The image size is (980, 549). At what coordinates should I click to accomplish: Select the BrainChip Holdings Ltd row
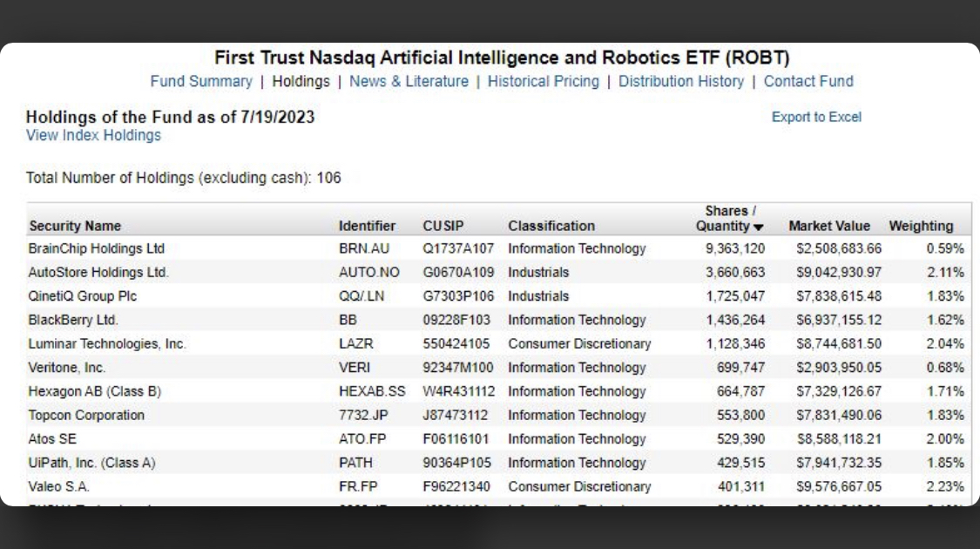pyautogui.click(x=96, y=249)
